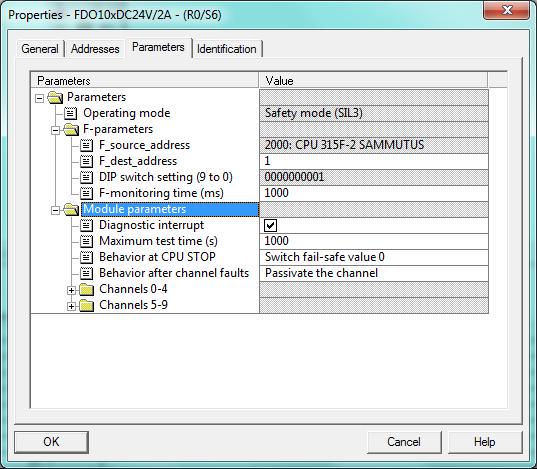The height and width of the screenshot is (469, 537).
Task: Open the Behavior at CPU STOP value dropdown
Action: pos(374,257)
